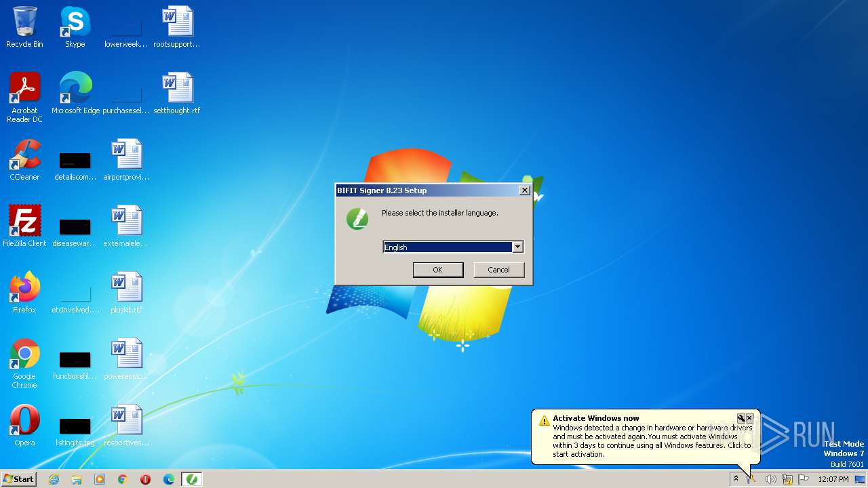This screenshot has height=488, width=868.
Task: Launch the FileZilla Client shortcut
Action: pos(24,227)
